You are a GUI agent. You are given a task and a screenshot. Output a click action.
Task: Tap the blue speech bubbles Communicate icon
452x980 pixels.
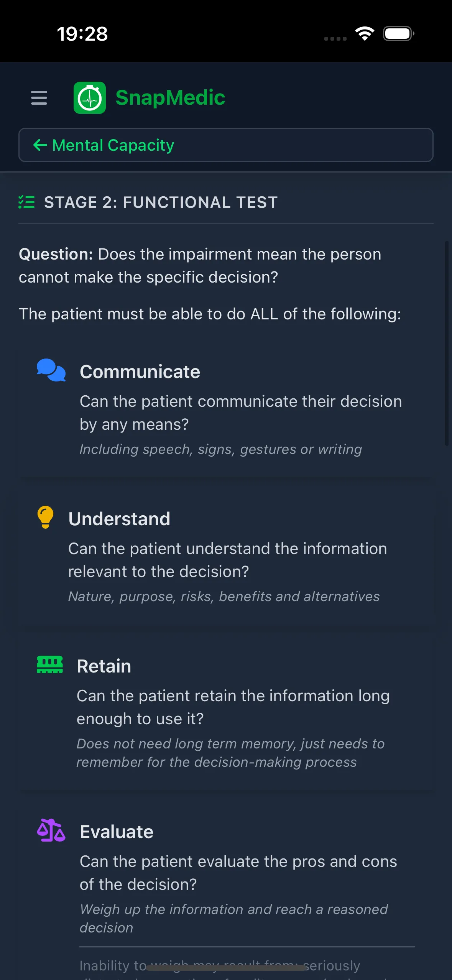coord(51,370)
